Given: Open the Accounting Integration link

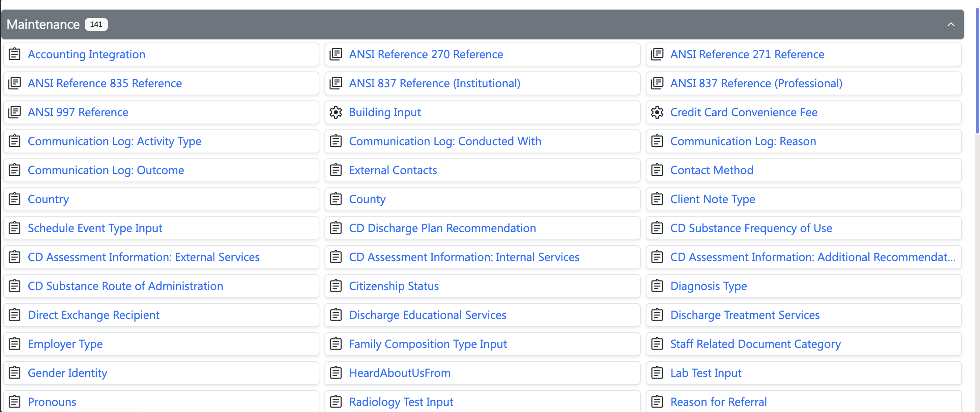Looking at the screenshot, I should pos(86,54).
